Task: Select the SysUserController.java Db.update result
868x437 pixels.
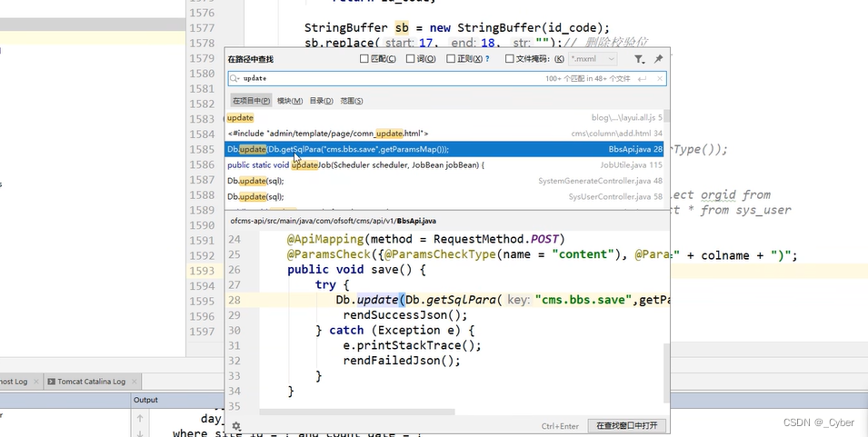Action: 444,196
